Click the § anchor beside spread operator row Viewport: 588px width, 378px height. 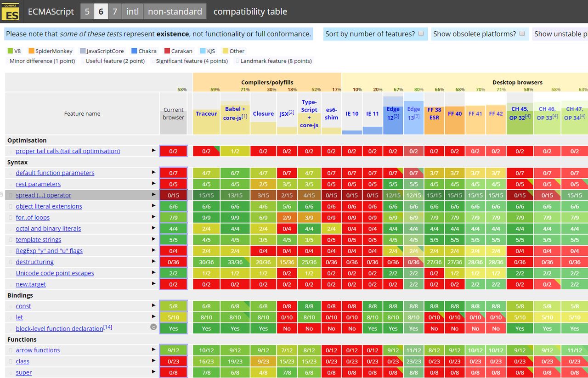(2, 194)
